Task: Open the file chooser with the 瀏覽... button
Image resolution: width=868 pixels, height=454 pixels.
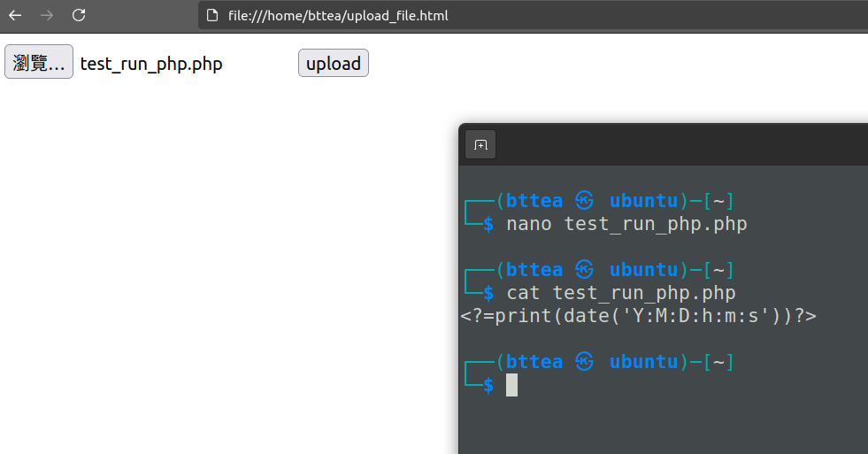Action: coord(39,62)
